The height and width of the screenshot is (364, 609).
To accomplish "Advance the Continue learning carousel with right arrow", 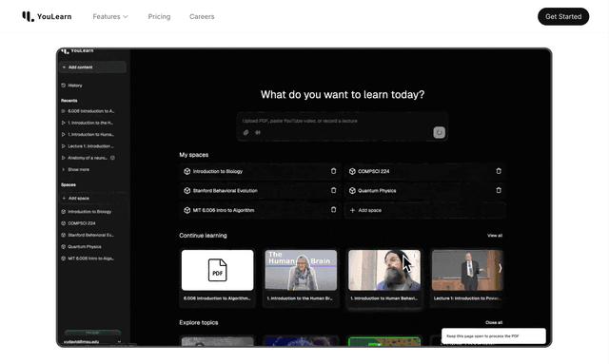I will (500, 268).
